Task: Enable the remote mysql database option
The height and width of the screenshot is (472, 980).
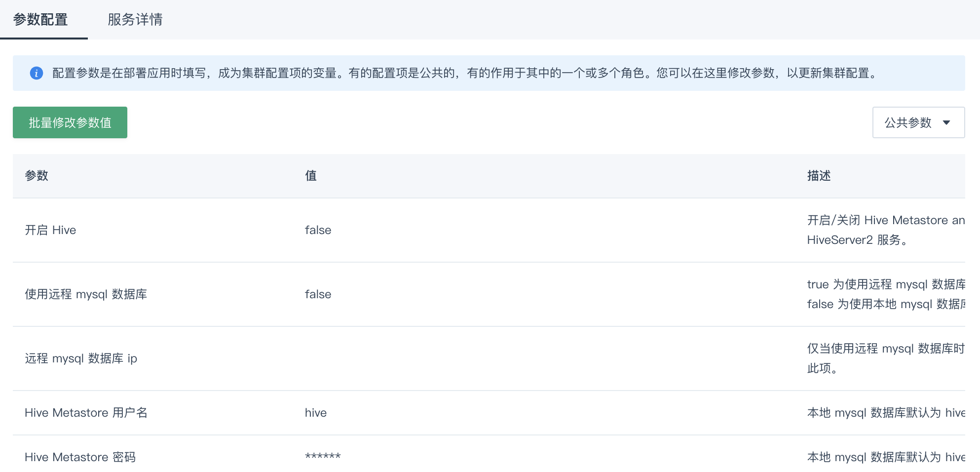Action: tap(318, 294)
